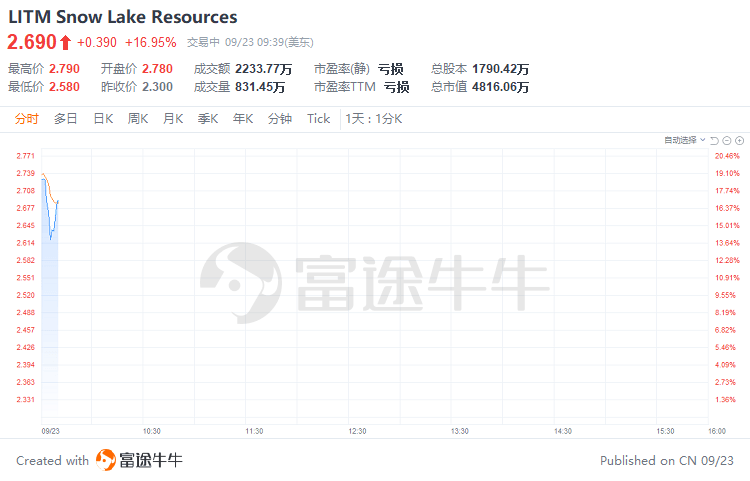This screenshot has width=750, height=481.
Task: Click the 最高价 value 2.790
Action: pyautogui.click(x=65, y=69)
